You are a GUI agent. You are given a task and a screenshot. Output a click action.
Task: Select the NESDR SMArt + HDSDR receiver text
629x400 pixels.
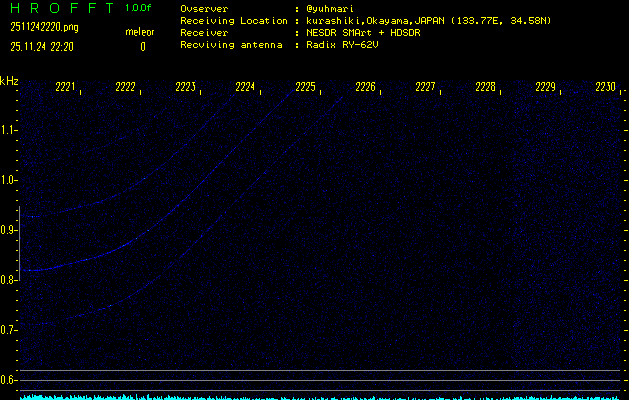(x=364, y=32)
